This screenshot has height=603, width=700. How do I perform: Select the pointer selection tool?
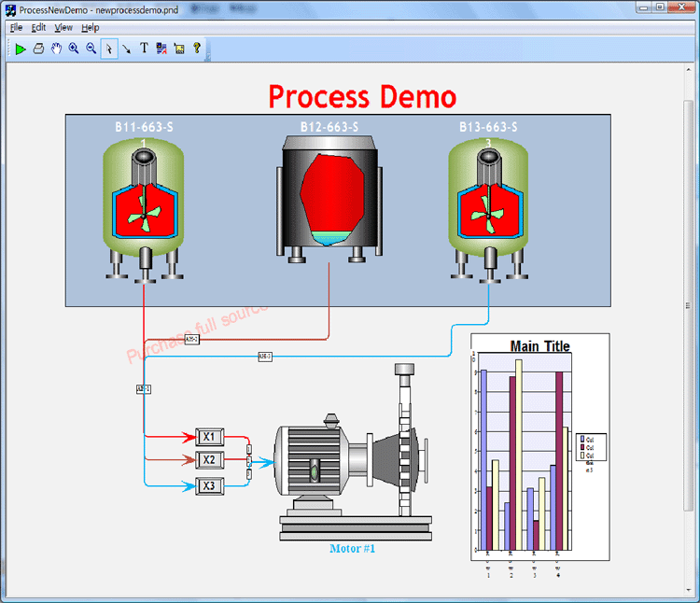(x=109, y=49)
